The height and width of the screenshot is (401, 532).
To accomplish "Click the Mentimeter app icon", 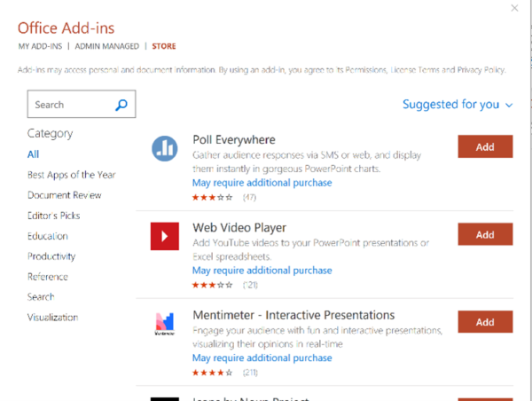I will click(165, 323).
